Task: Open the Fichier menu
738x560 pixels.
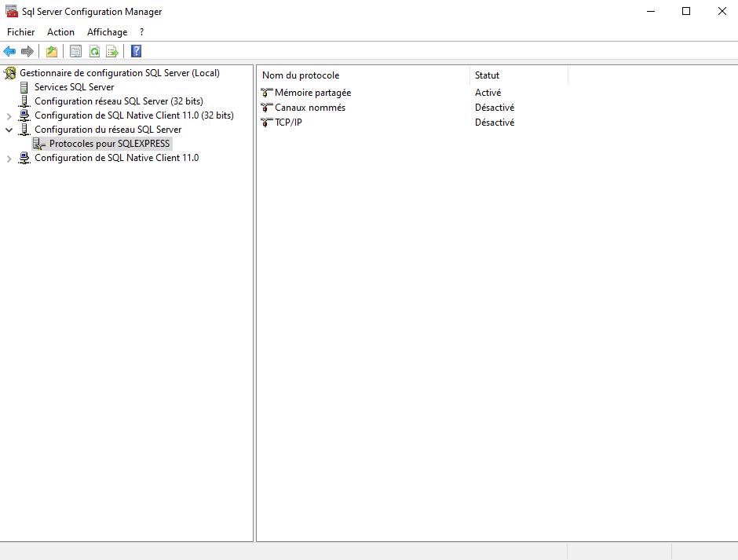Action: 21,32
